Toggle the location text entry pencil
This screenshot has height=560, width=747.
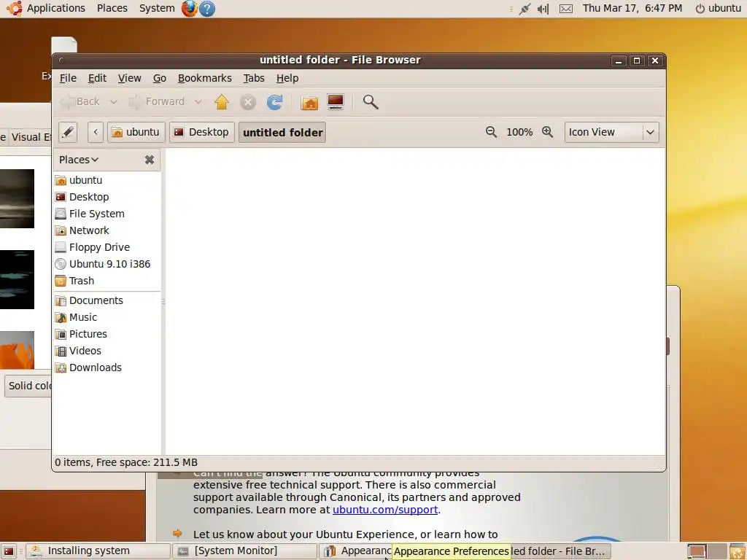[68, 132]
